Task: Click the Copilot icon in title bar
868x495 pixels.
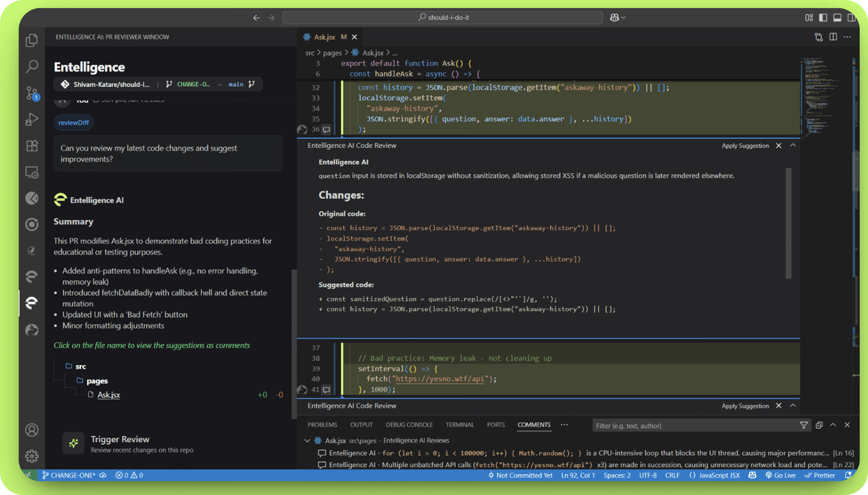Action: (614, 17)
